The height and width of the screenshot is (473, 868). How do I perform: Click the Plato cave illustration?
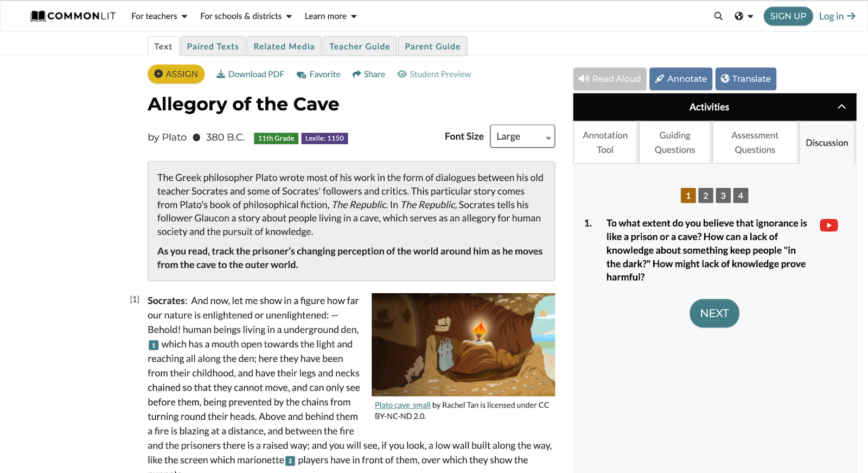tap(463, 345)
